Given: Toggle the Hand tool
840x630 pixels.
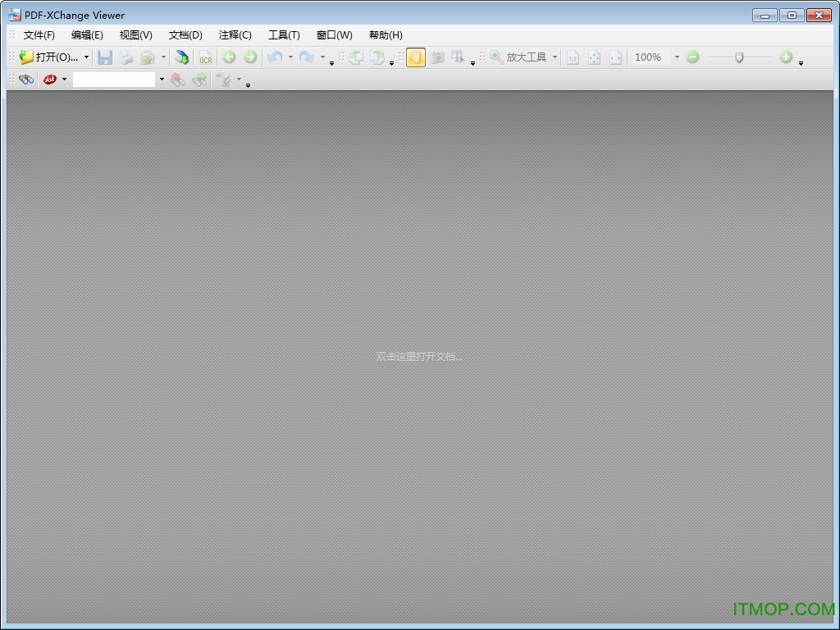Looking at the screenshot, I should pyautogui.click(x=416, y=57).
